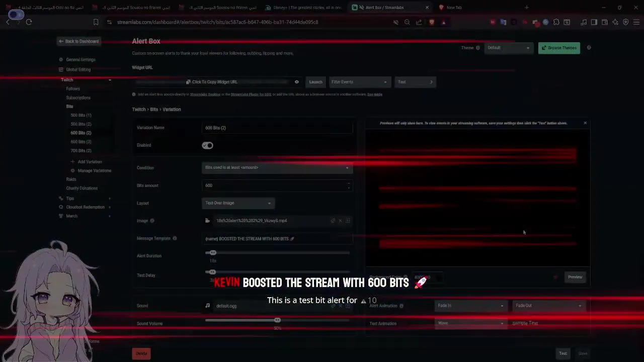This screenshot has height=362, width=644.
Task: Click the red Delete button
Action: 141,353
